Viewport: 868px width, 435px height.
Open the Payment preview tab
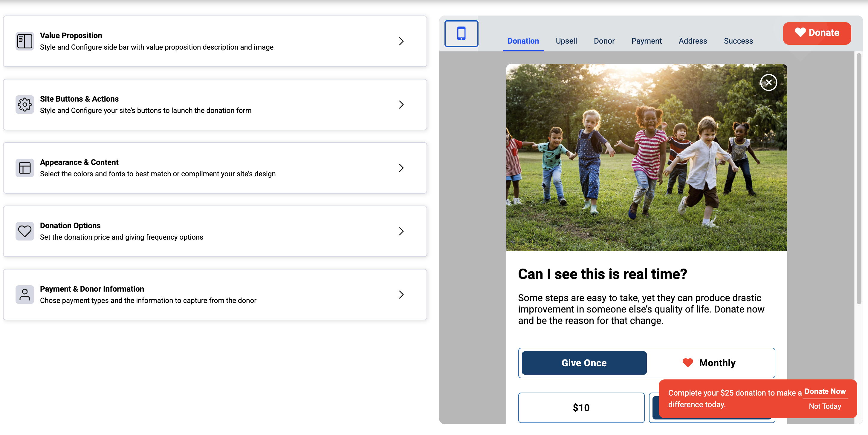[646, 41]
